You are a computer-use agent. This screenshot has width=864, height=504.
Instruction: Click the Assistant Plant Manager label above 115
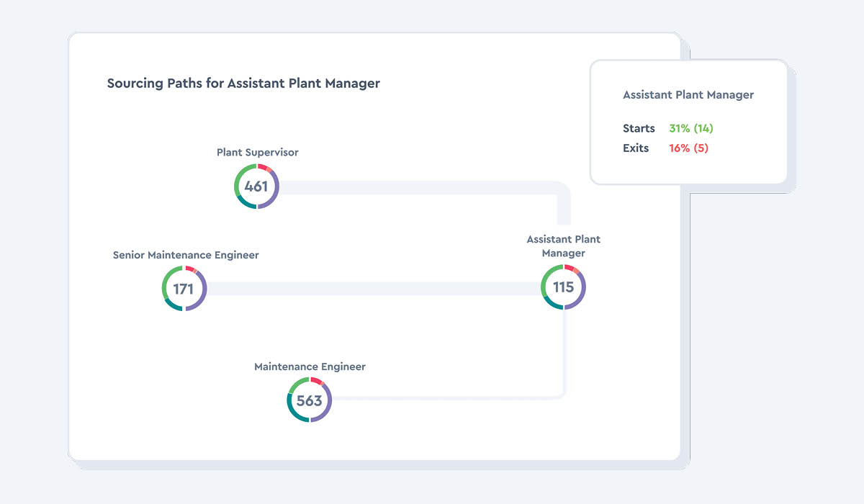tap(563, 246)
